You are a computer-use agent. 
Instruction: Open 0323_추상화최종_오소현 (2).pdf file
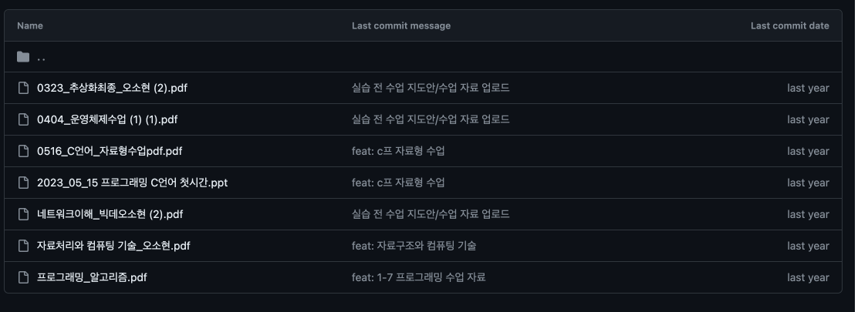coord(112,88)
